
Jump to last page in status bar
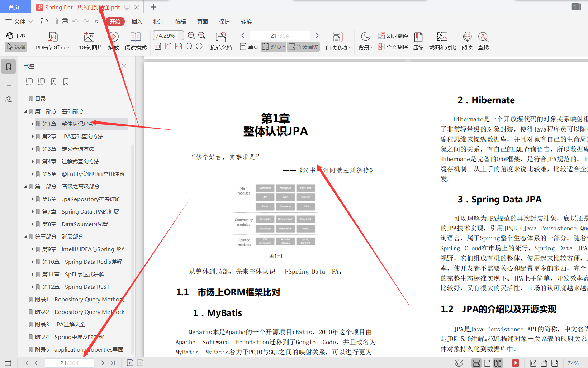click(x=113, y=363)
